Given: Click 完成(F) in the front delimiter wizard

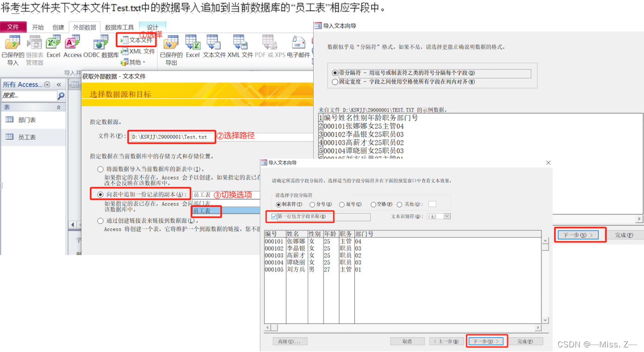Looking at the screenshot, I should 525,341.
